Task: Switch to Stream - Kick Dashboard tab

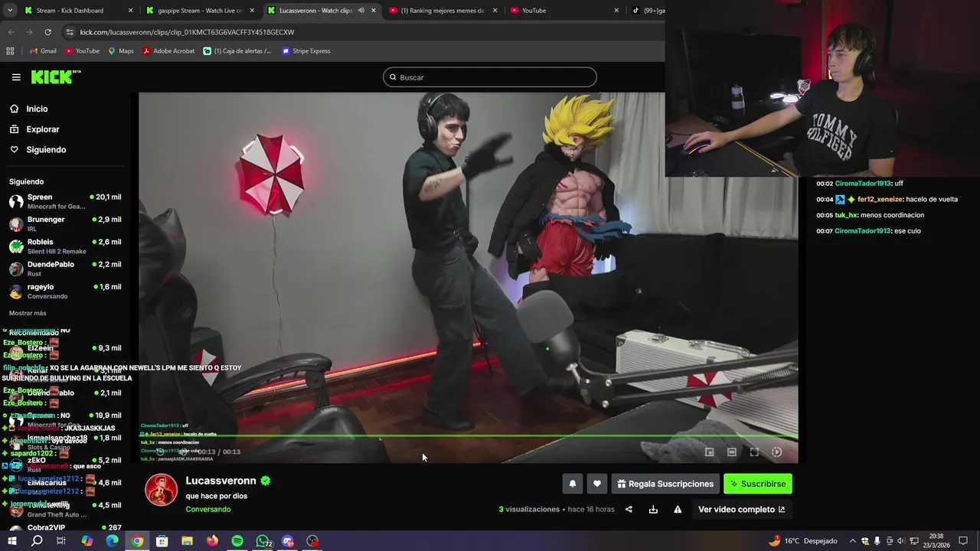Action: (x=79, y=11)
